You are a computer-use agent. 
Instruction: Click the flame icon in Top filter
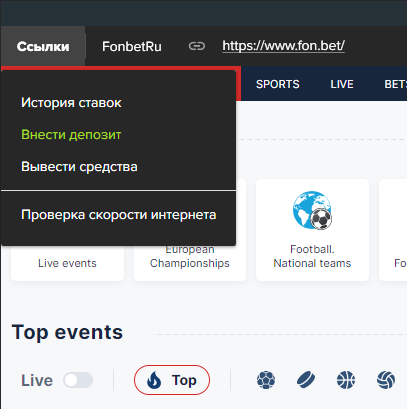154,380
